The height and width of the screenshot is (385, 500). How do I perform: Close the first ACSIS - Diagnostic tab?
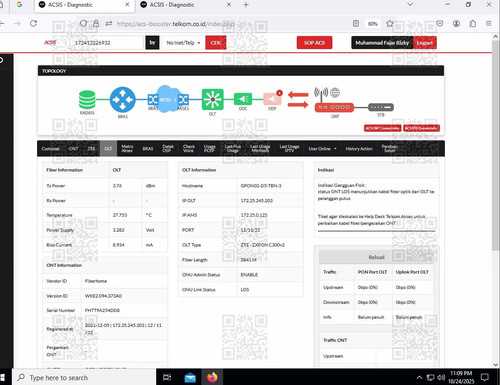tap(127, 5)
